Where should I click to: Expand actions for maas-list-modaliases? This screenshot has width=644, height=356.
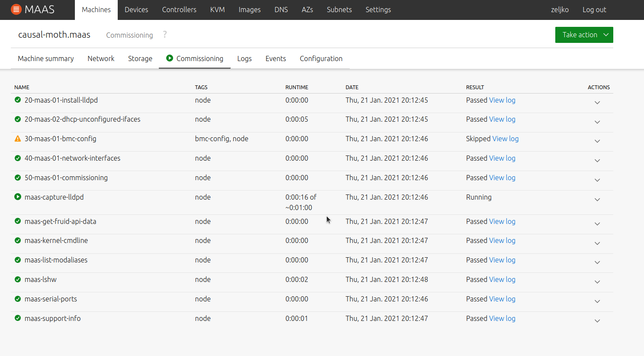597,262
